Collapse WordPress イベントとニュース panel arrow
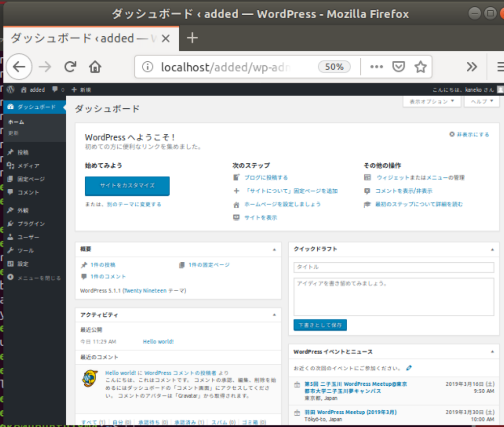504x427 pixels. tap(492, 352)
